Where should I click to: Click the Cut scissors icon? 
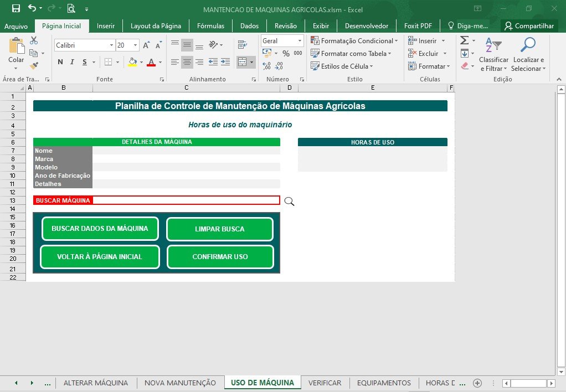coord(34,40)
